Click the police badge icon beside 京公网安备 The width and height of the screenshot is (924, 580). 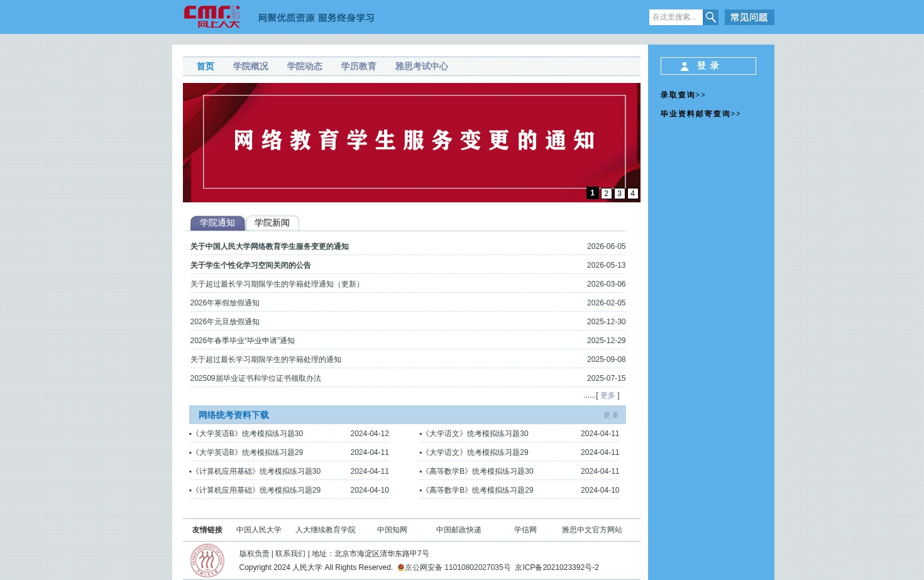coord(400,567)
